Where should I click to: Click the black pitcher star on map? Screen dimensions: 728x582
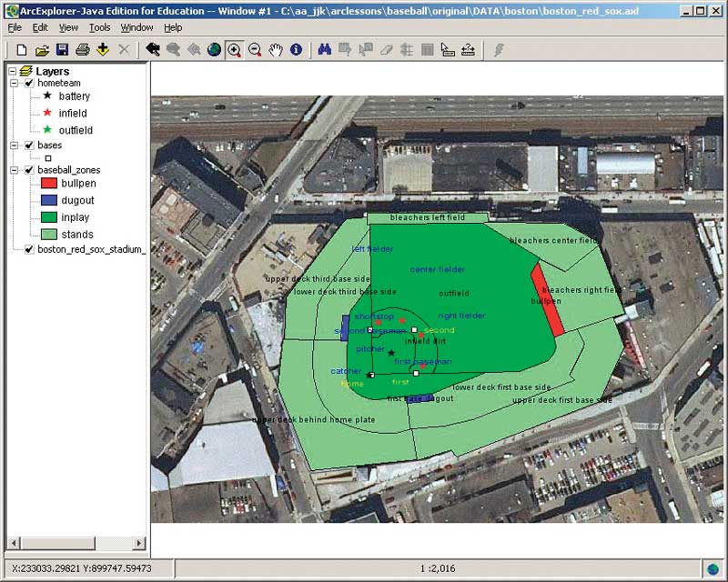pos(391,353)
